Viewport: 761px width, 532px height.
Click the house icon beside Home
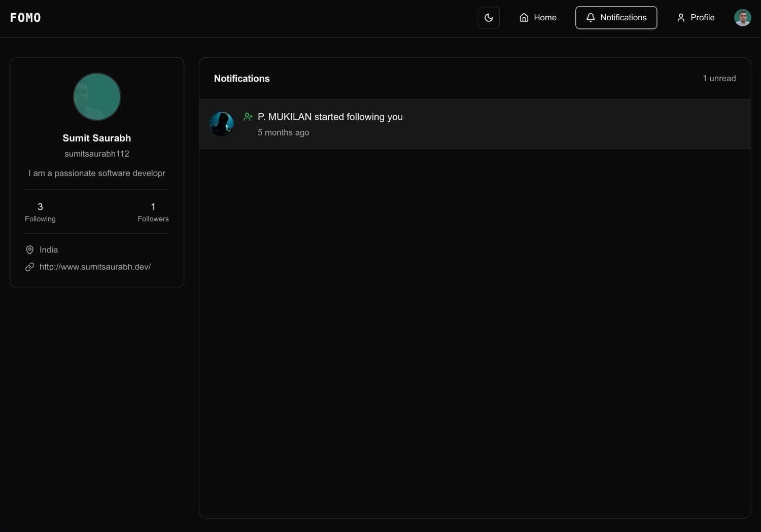point(524,18)
